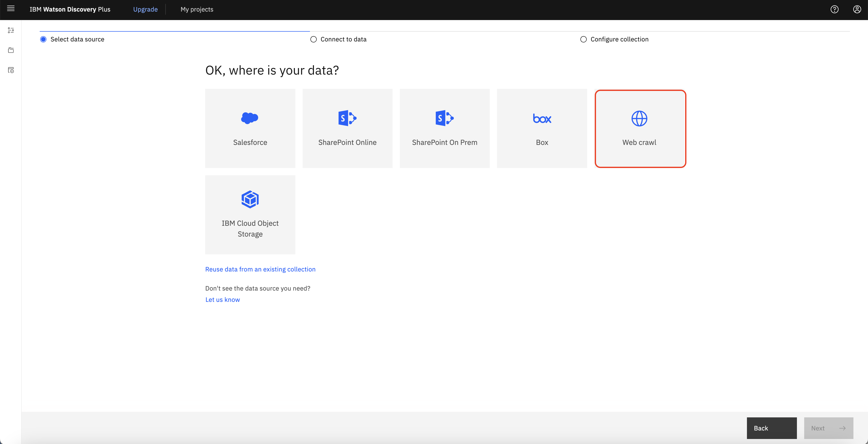868x444 pixels.
Task: Click the SharePoint On Prem logo
Action: click(445, 118)
